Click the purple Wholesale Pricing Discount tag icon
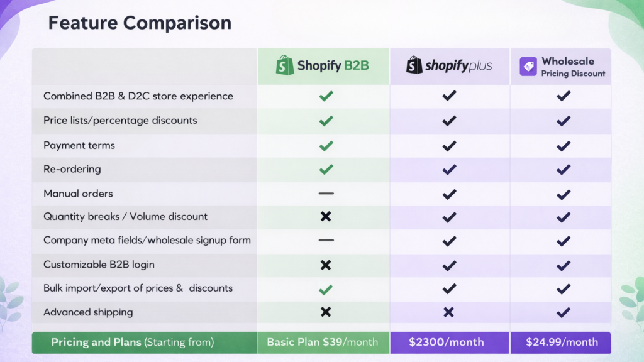The height and width of the screenshot is (362, 644). (x=528, y=67)
